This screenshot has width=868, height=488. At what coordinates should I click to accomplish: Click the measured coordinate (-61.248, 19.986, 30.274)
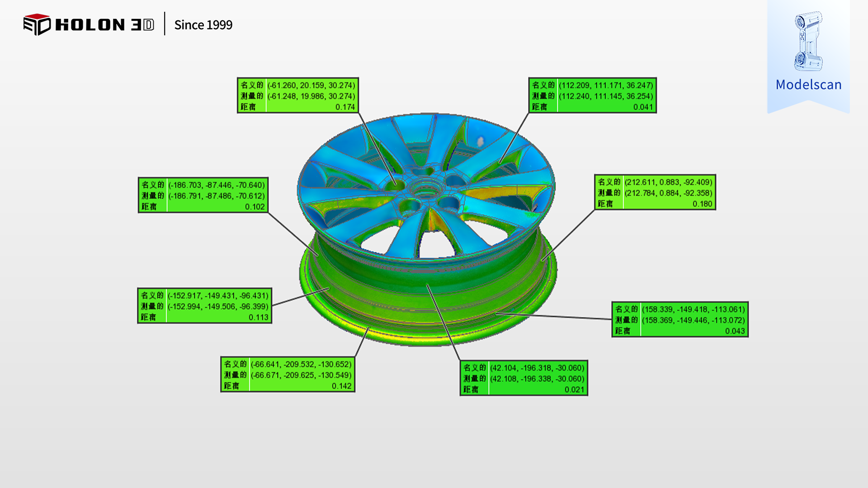click(x=311, y=96)
